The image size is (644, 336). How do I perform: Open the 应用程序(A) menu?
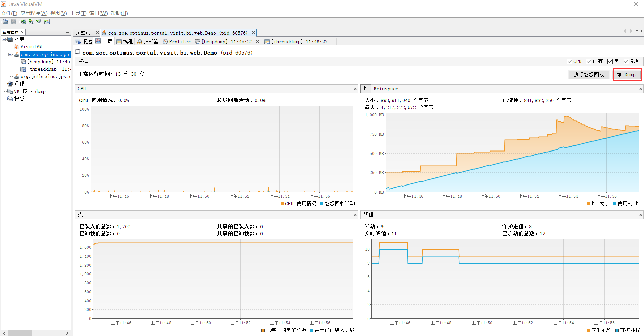(34, 13)
